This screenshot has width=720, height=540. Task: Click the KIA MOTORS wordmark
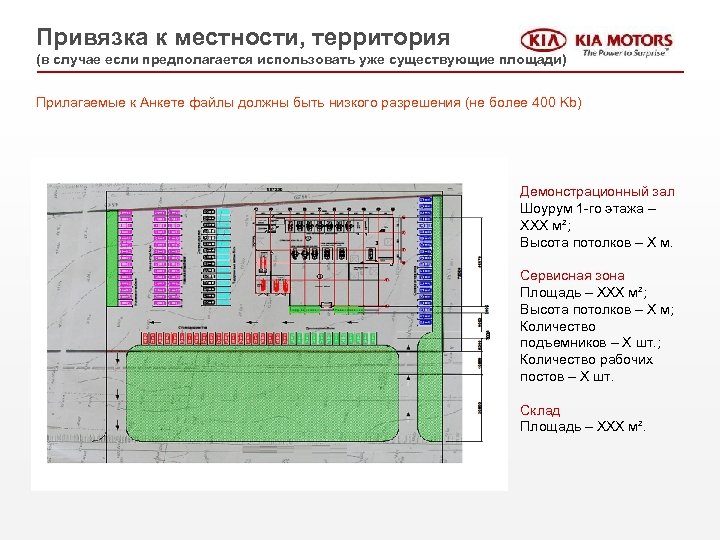(624, 40)
